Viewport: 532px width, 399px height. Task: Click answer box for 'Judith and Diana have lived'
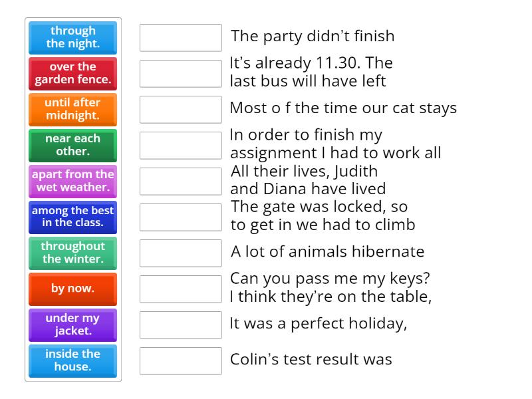[181, 181]
